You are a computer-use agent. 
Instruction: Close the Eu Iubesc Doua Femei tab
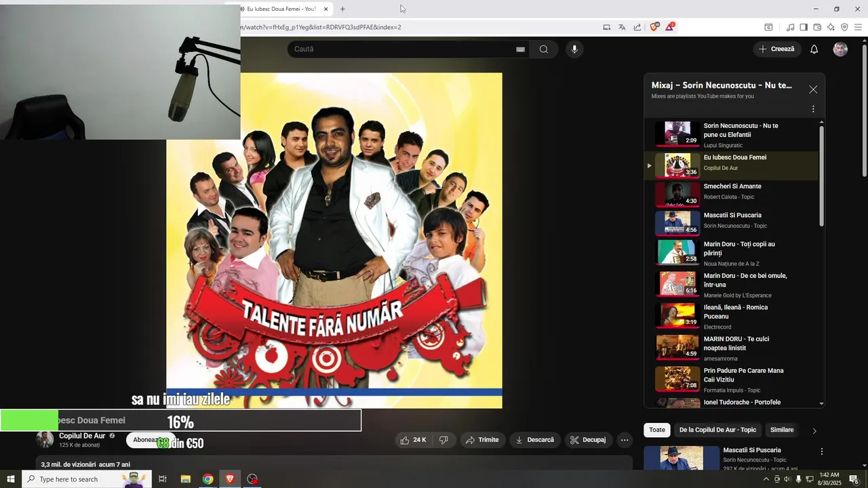tap(325, 9)
